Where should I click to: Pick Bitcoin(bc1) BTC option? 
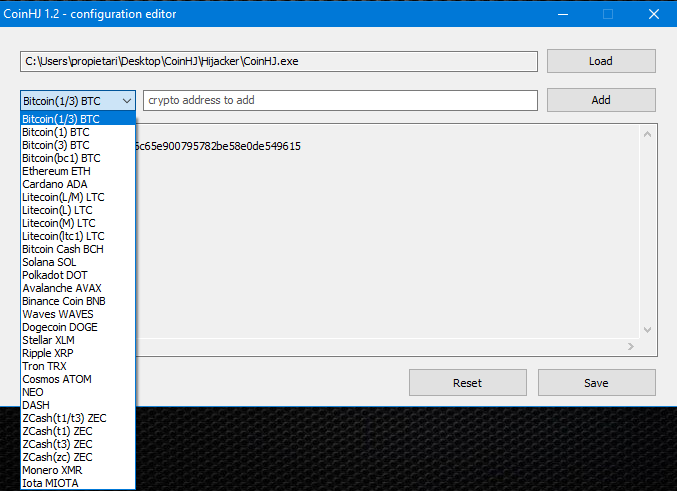[78, 158]
